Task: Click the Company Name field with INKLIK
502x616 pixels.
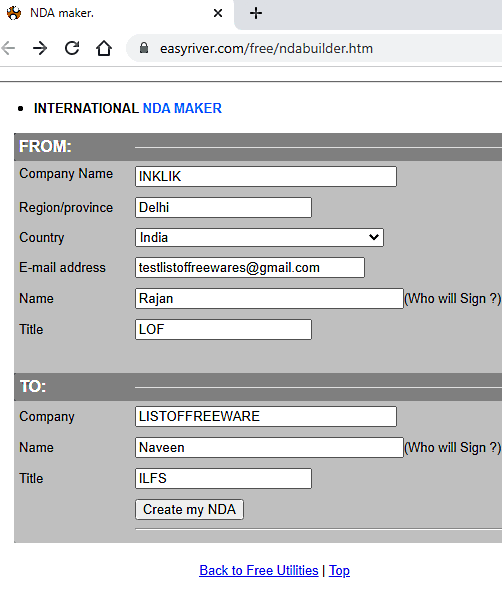Action: point(266,176)
